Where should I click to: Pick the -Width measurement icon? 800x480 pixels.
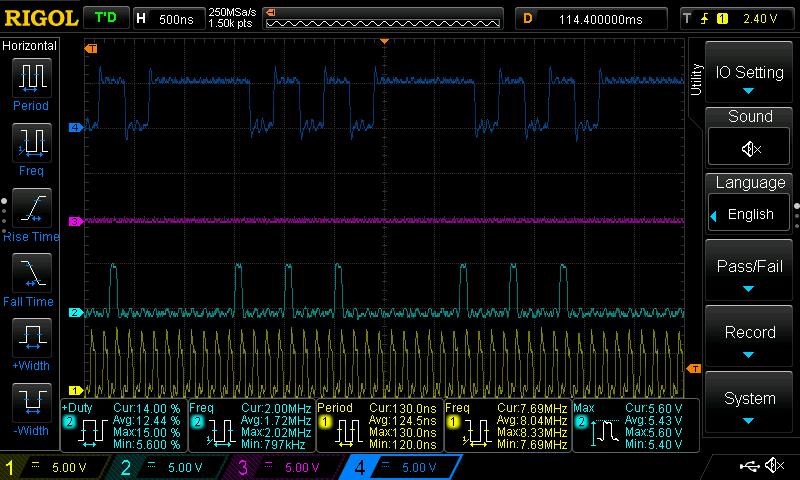(x=32, y=402)
